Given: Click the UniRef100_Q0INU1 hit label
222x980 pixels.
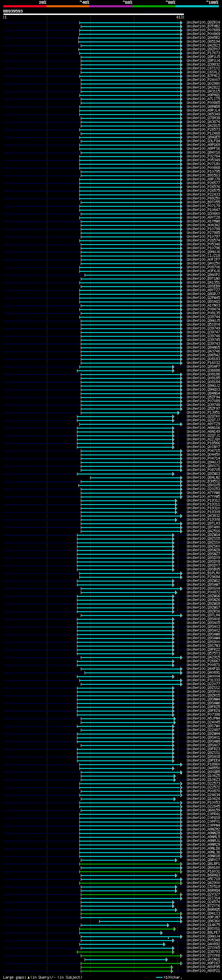Looking at the screenshot, I should coord(203,959).
